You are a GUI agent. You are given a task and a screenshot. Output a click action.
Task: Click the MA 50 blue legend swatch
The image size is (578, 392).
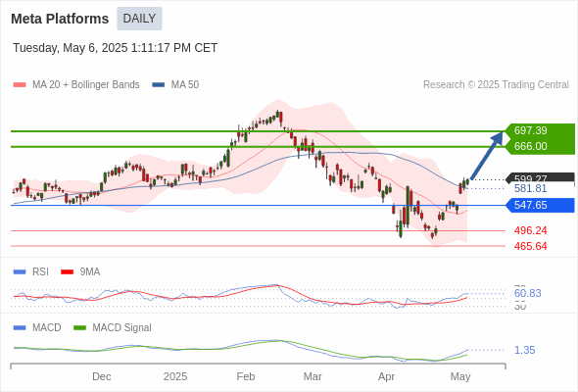tap(158, 85)
